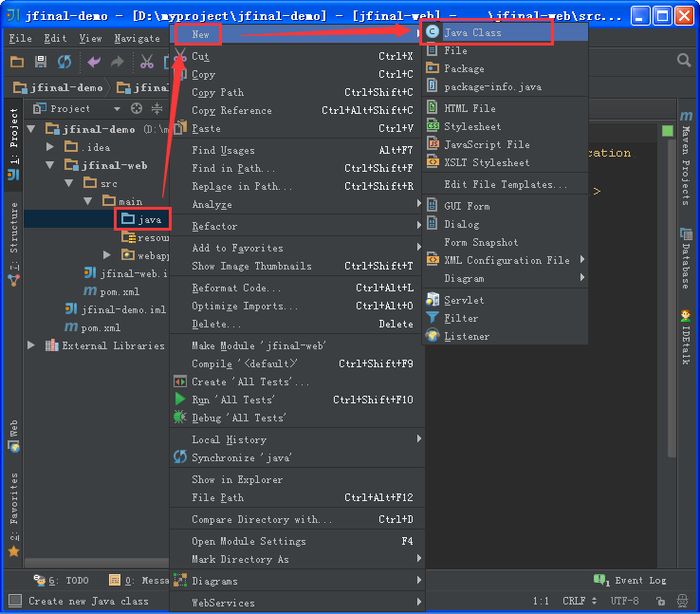700x614 pixels.
Task: Open the Favorites side tab
Action: 14,514
